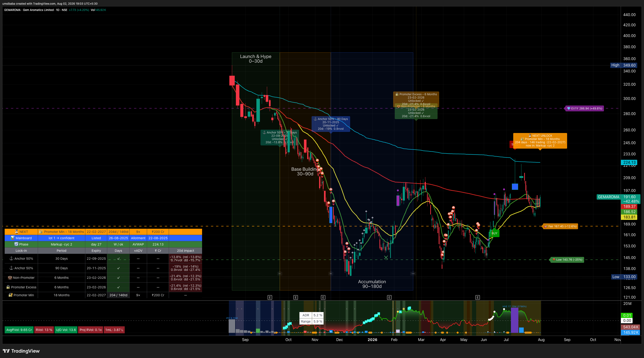The height and width of the screenshot is (358, 644).
Task: Click the blue square marker on the July candle
Action: click(515, 187)
